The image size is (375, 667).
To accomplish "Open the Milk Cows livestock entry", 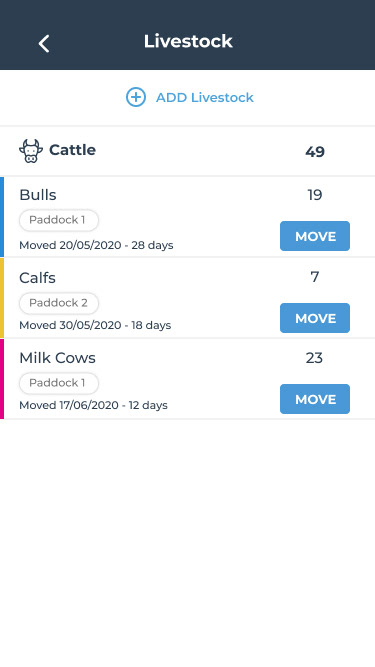I will click(188, 379).
